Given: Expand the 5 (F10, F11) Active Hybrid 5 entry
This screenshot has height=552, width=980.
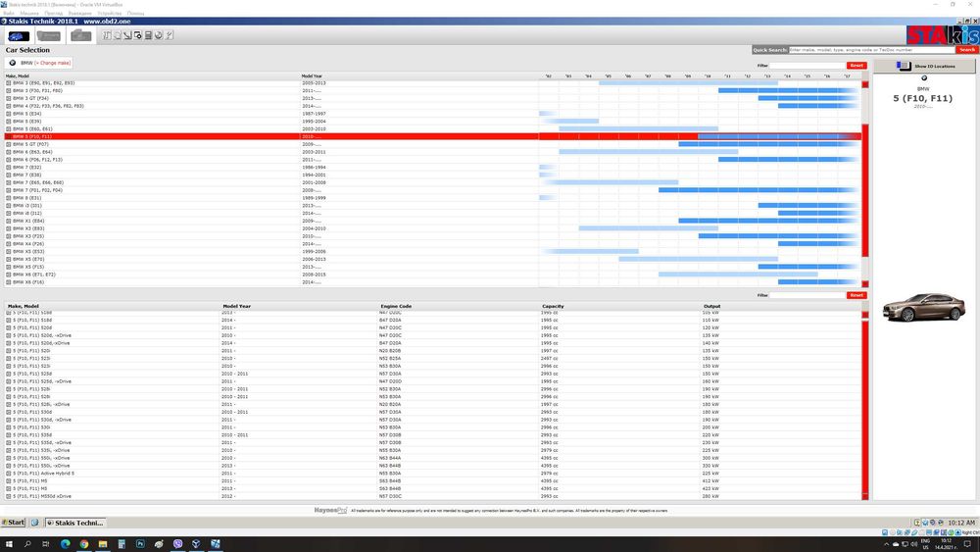Looking at the screenshot, I should (x=9, y=474).
